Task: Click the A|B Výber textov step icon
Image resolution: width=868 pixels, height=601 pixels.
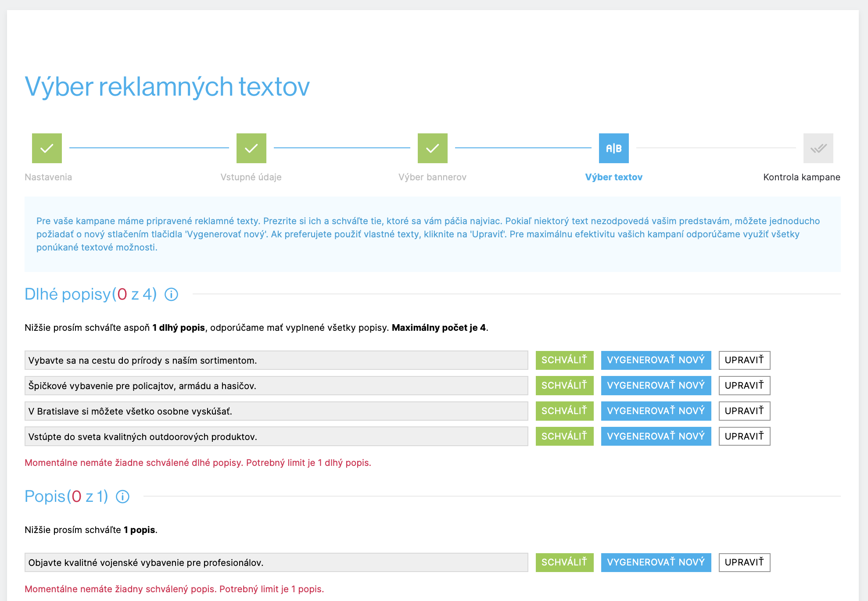Action: point(614,148)
